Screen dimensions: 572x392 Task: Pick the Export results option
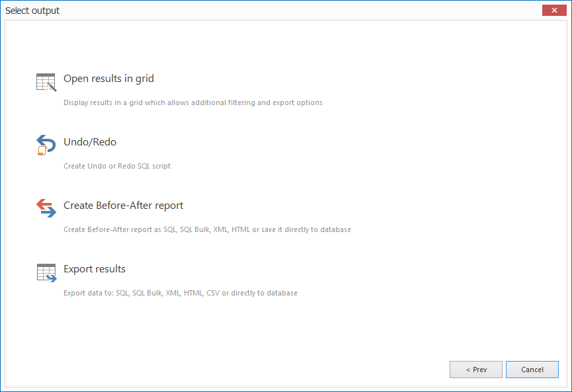(94, 268)
